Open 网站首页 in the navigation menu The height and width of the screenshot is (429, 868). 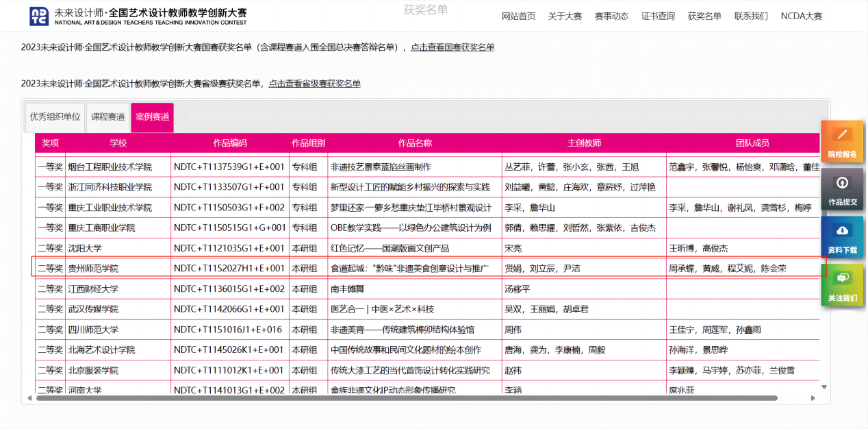click(518, 16)
